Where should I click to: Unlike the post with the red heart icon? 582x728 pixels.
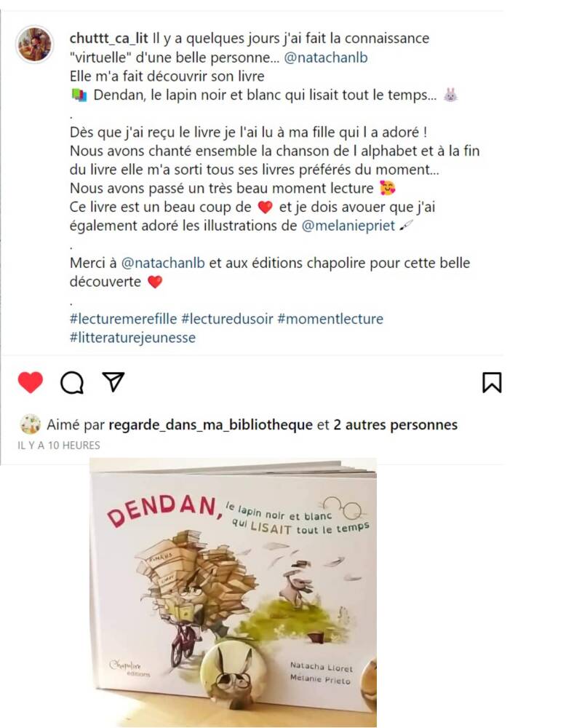pos(31,383)
